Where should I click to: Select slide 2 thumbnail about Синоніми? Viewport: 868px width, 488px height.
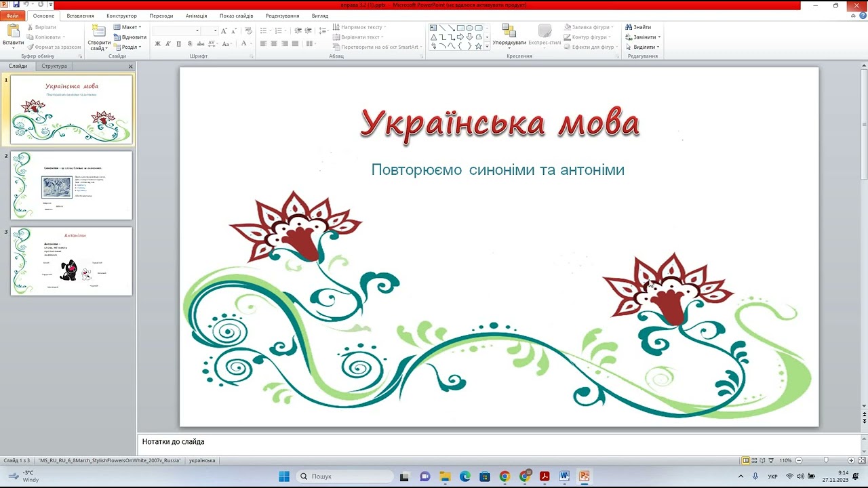pos(71,185)
